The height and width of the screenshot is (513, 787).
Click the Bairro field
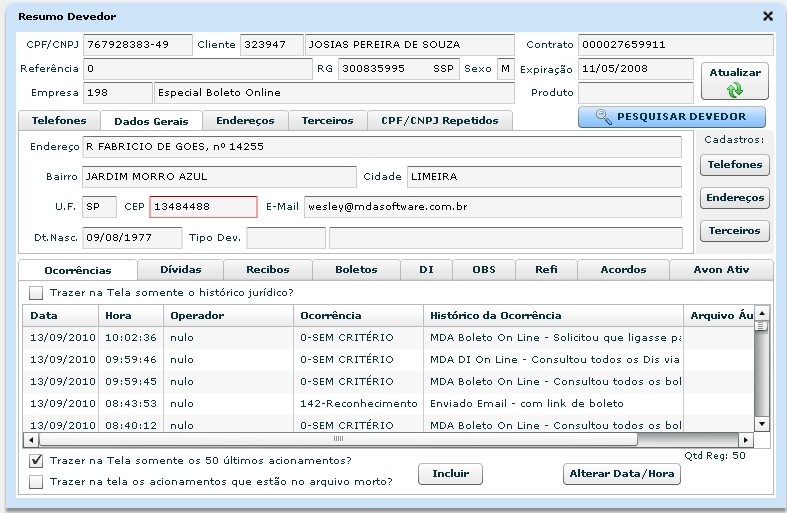(x=219, y=177)
